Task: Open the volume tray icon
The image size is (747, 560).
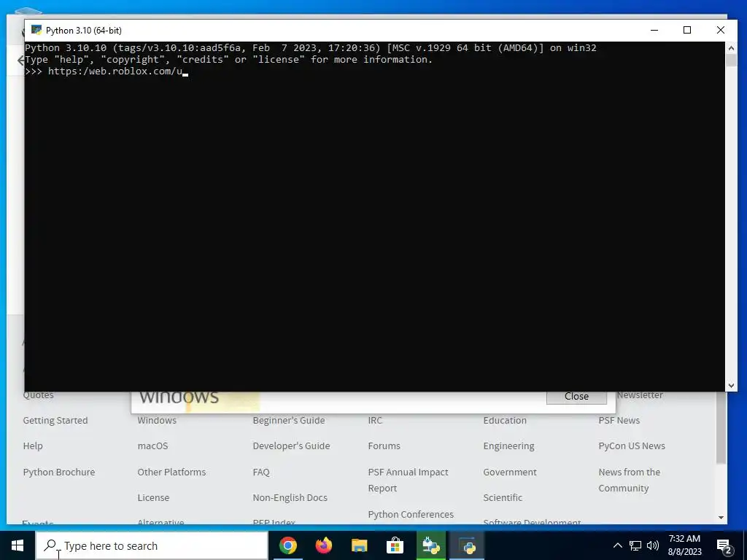Action: (653, 545)
